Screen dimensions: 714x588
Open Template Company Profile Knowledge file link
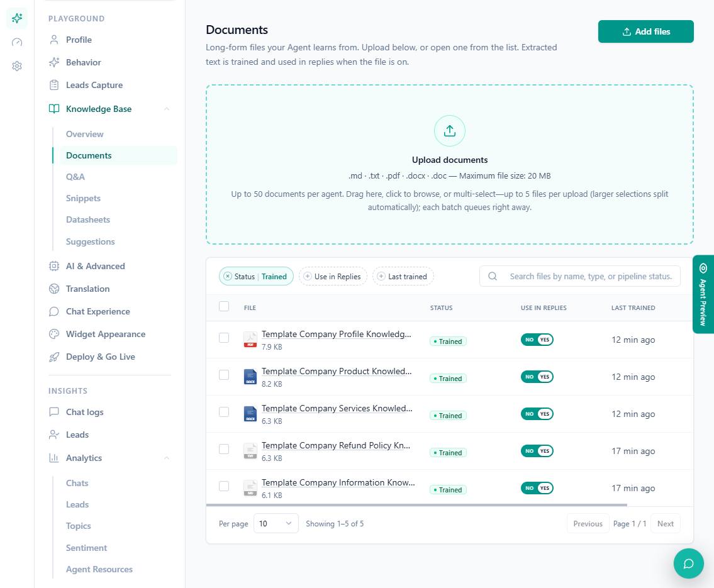tap(336, 334)
